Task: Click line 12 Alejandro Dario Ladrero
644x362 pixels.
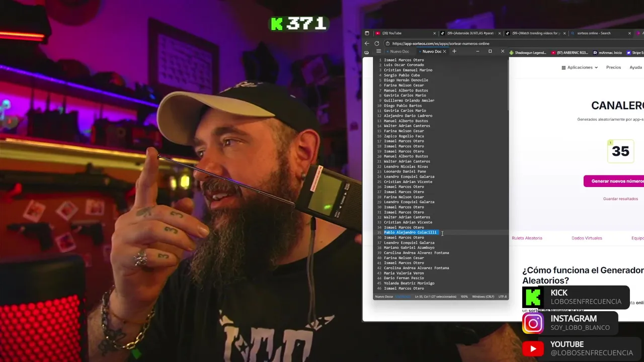Action: click(408, 116)
